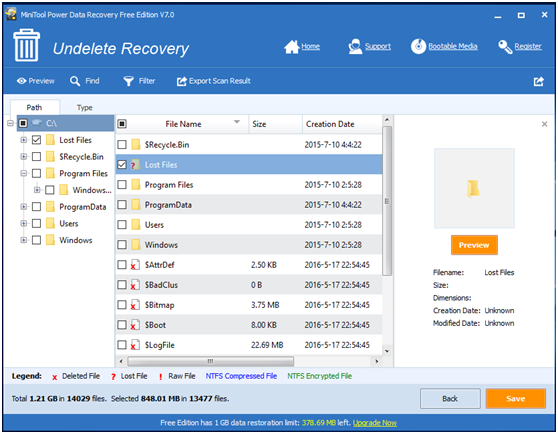Click the $LogFile deleted file icon
The image size is (558, 434).
pos(135,345)
